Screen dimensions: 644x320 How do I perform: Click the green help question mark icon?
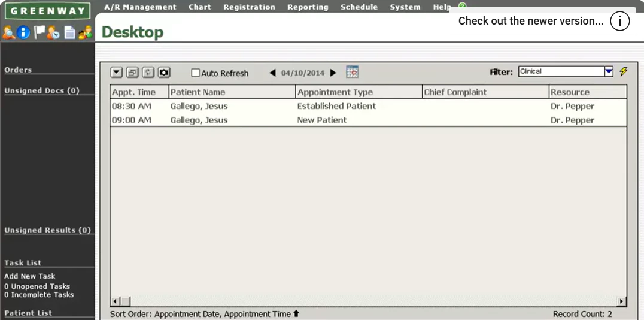[x=463, y=6]
